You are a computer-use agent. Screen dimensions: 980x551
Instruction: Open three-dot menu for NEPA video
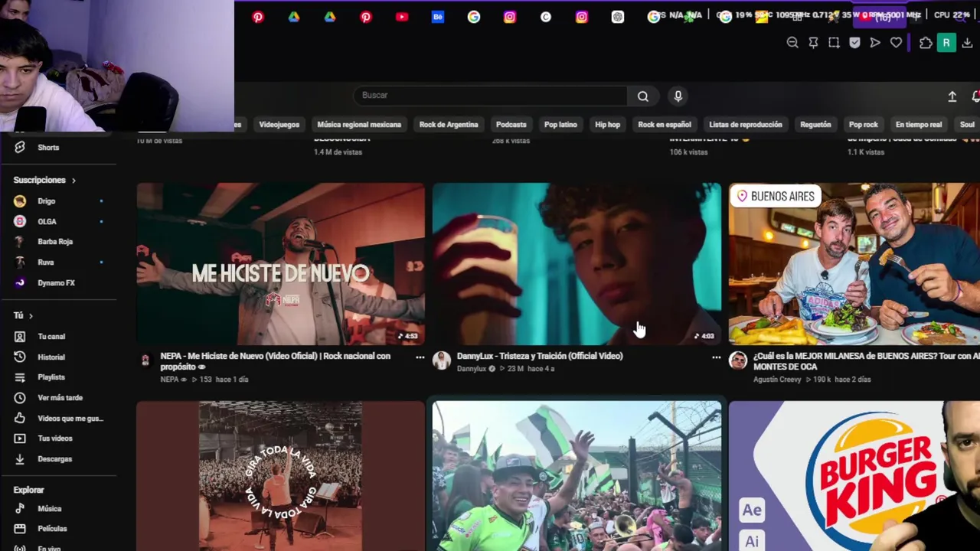420,357
